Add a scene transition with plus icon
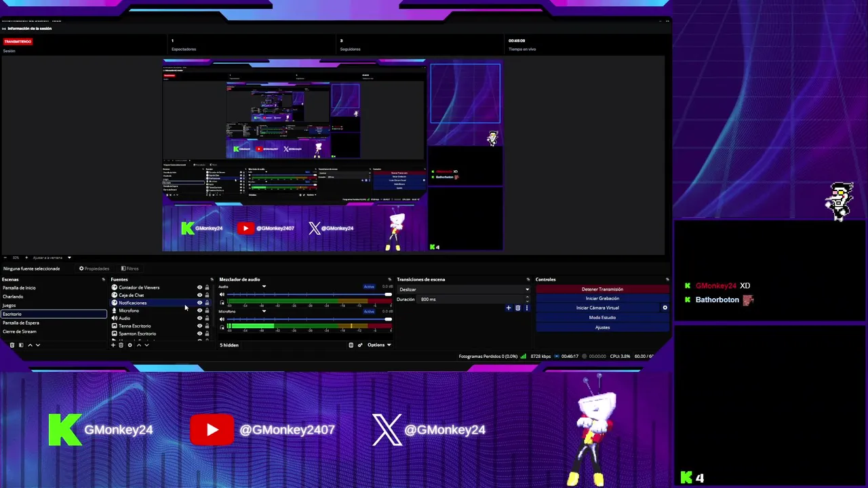 [509, 308]
